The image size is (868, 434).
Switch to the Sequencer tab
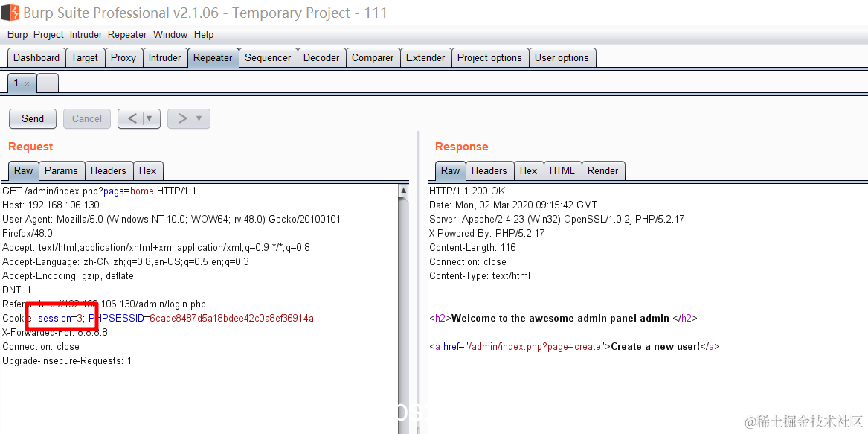click(268, 57)
